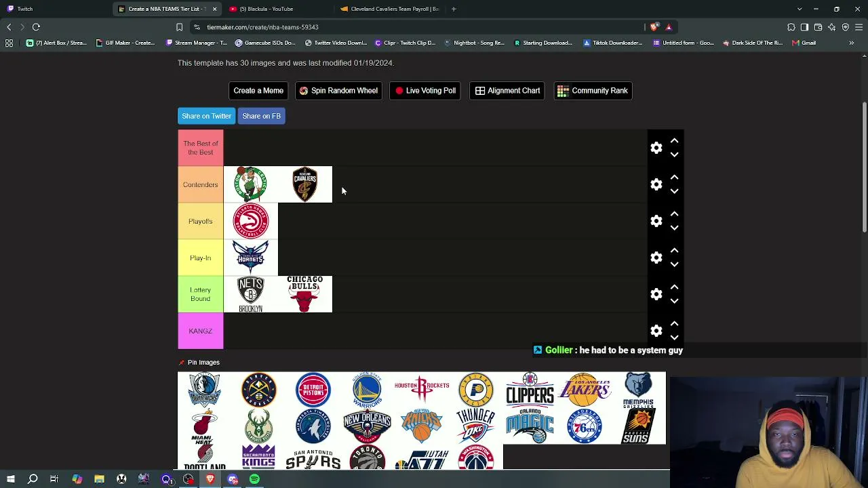Choose the Los Angeles Lakers logo
Viewport: 868px width, 488px height.
[584, 390]
